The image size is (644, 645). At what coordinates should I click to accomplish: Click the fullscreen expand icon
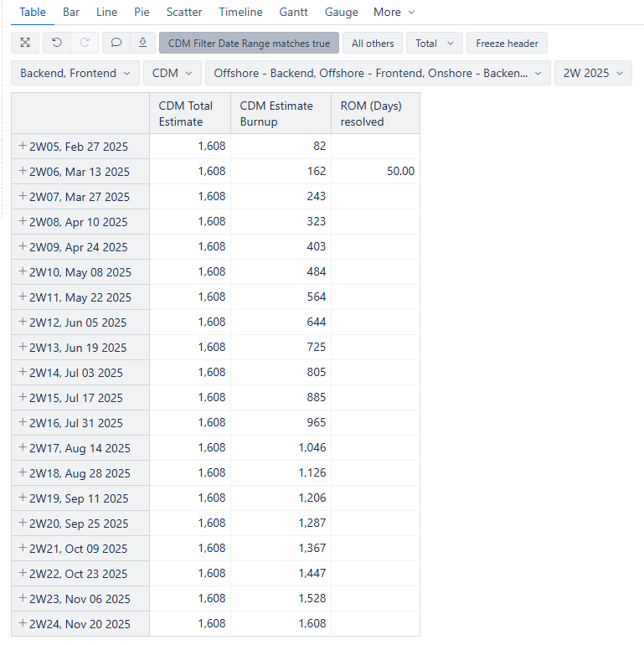(x=25, y=43)
